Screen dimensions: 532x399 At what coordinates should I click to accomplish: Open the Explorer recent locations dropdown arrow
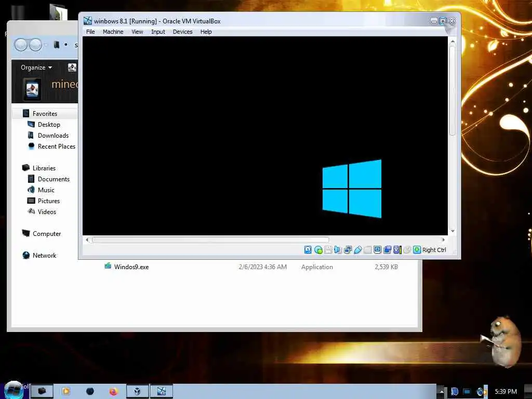click(x=46, y=45)
